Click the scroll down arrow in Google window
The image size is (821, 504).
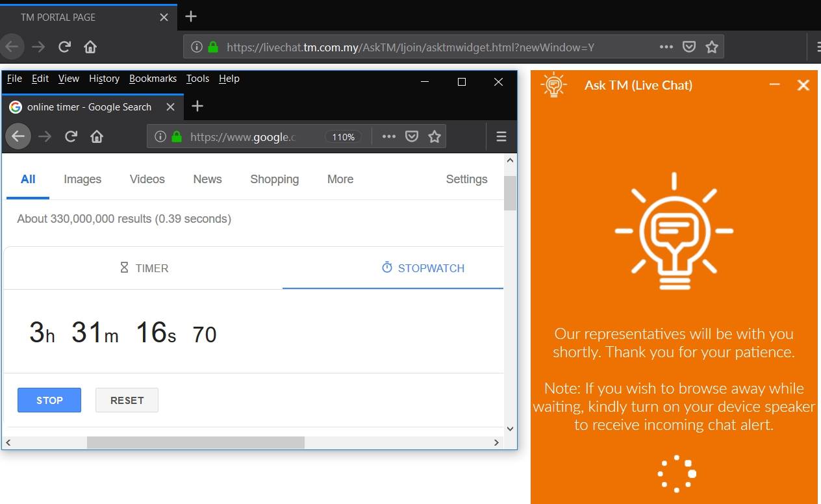(x=510, y=429)
